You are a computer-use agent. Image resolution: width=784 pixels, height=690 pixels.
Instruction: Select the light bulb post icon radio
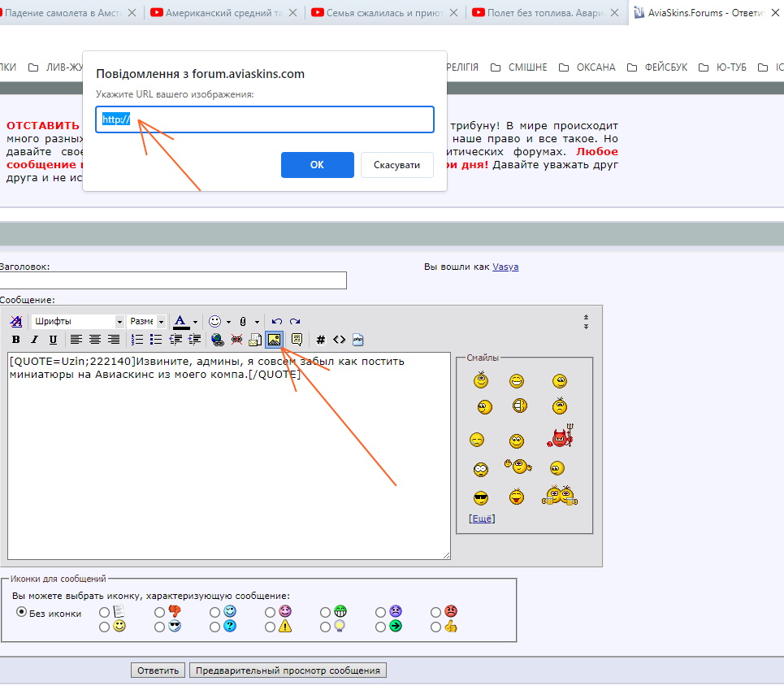tap(325, 627)
